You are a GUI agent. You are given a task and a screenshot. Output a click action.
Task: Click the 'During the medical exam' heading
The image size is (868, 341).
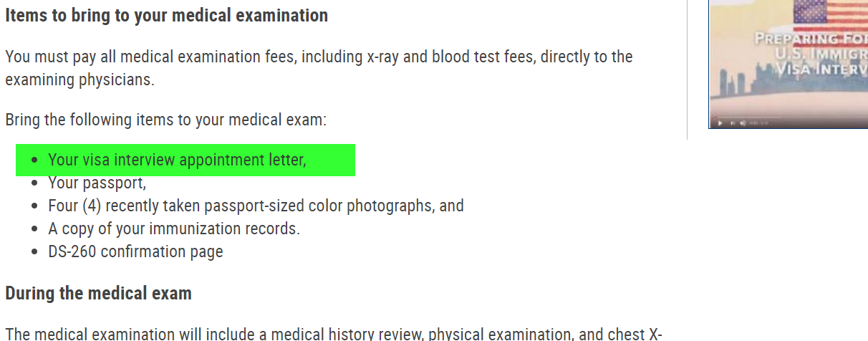(x=98, y=293)
